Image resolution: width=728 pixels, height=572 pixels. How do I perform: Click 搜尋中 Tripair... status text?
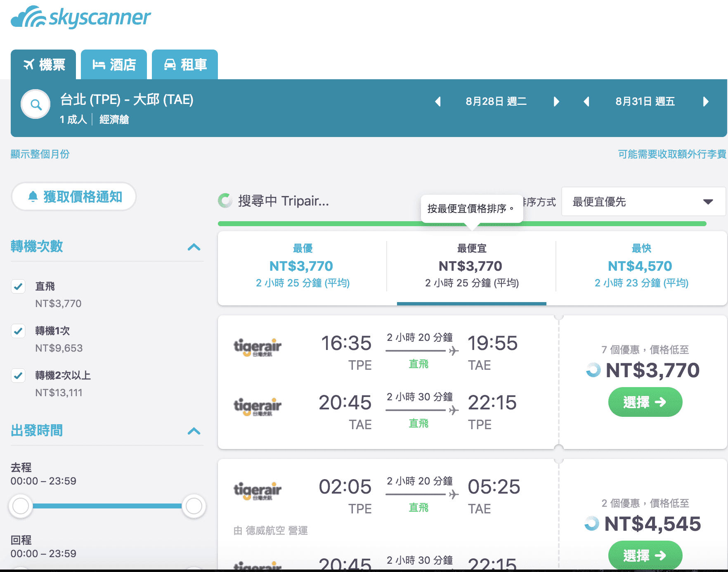283,201
